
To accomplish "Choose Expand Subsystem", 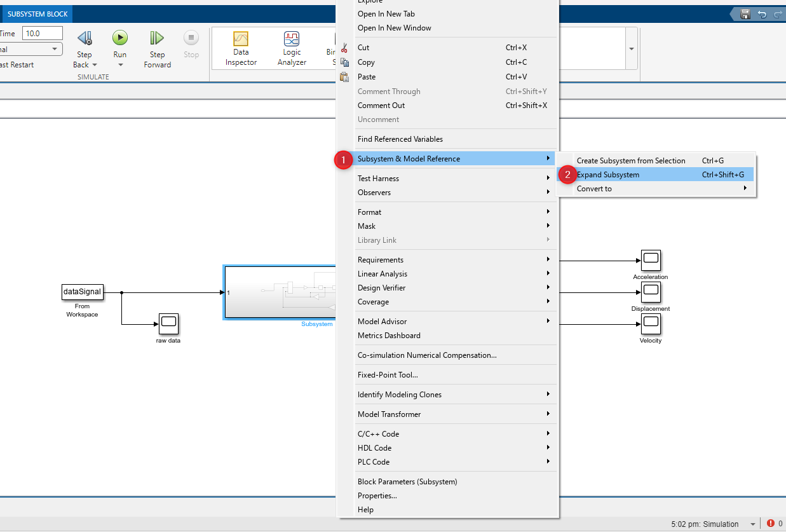I will tap(656, 175).
